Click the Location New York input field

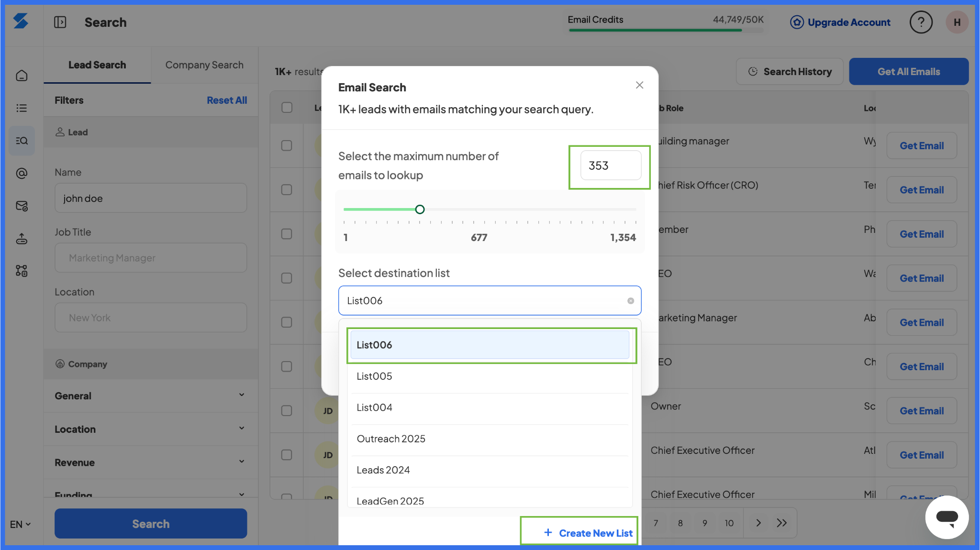(151, 318)
